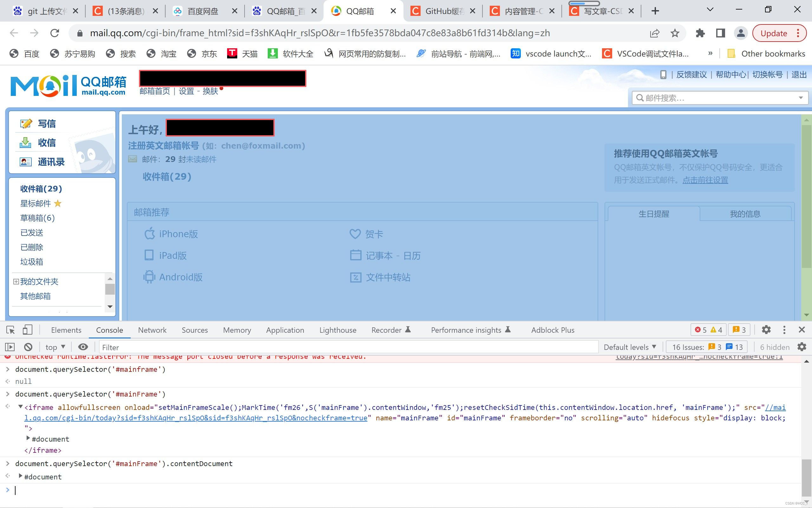Open the mail search options dropdown arrow
Image resolution: width=812 pixels, height=508 pixels.
801,98
